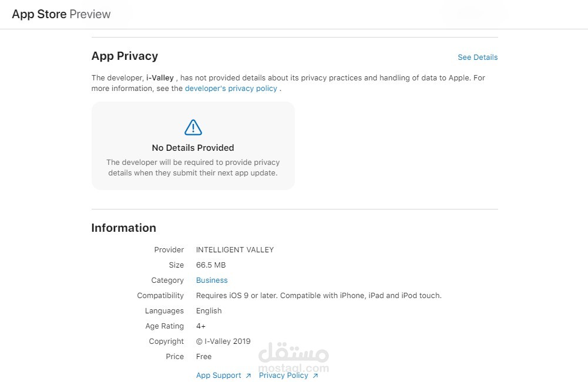This screenshot has width=588, height=382.
Task: Click the App Store Preview header title
Action: click(61, 14)
